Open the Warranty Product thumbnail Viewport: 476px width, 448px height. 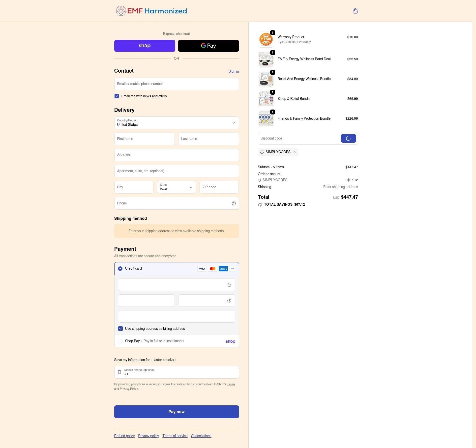[x=266, y=39]
